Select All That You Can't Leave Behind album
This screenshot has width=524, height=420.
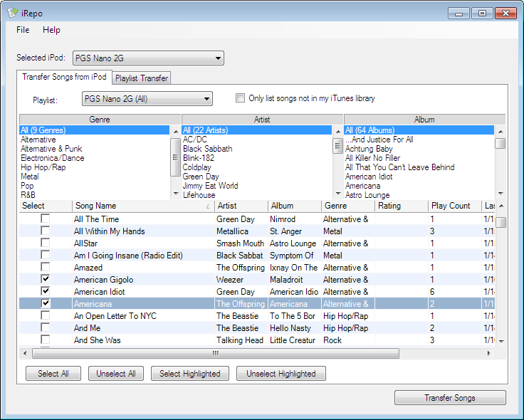point(419,167)
